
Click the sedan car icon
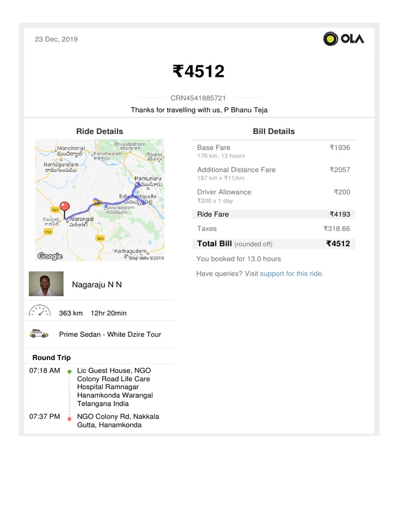(39, 334)
